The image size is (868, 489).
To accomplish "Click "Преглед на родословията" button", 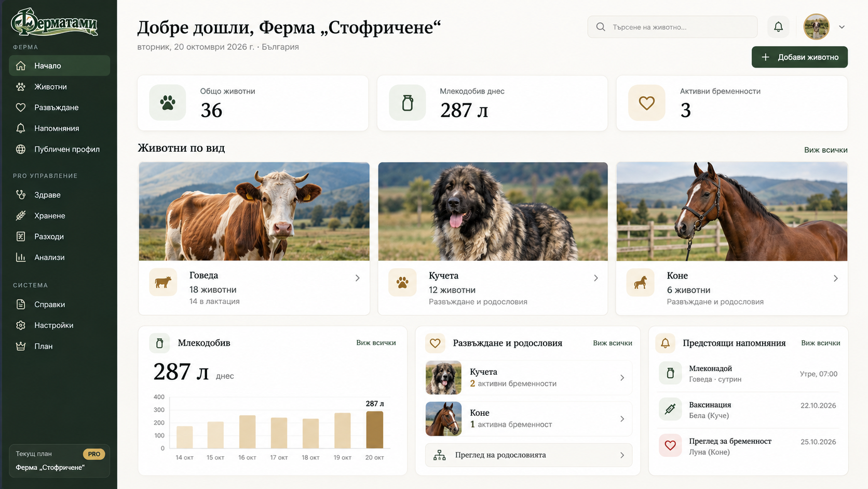I will (528, 455).
